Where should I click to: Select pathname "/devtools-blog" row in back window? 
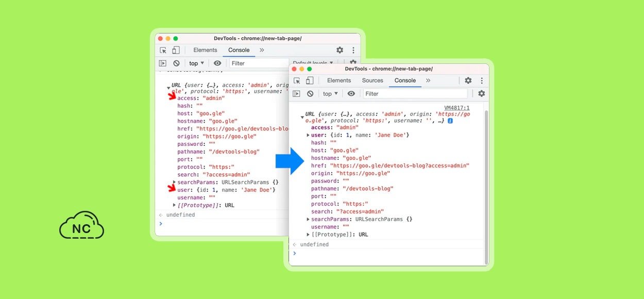pos(218,152)
